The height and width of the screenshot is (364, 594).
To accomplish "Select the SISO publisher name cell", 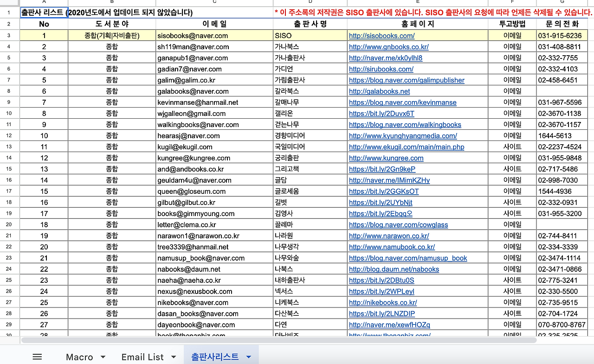I will [x=310, y=36].
